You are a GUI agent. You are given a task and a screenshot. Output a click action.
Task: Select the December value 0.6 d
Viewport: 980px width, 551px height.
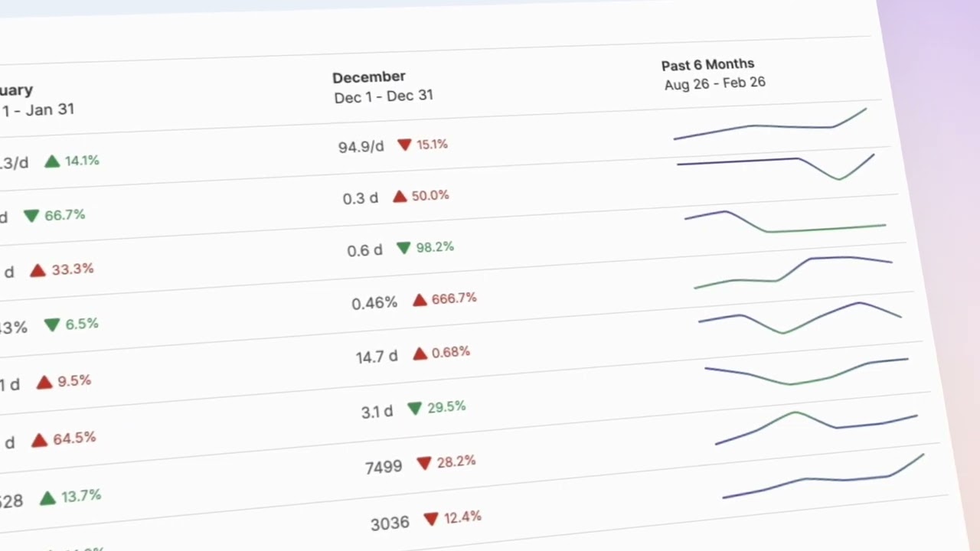click(364, 251)
